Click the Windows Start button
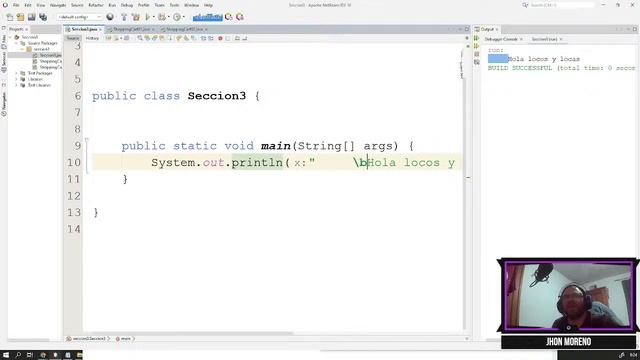 coord(6,355)
